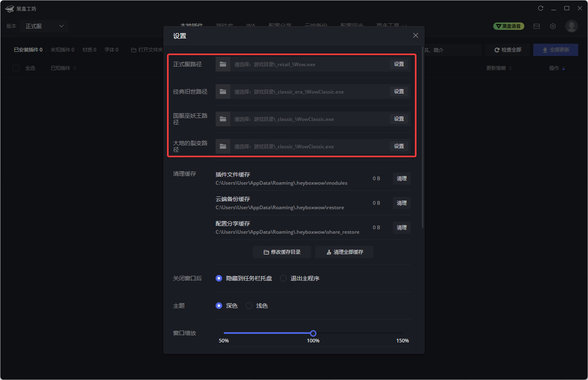Expand the 更多工具 menu
The height and width of the screenshot is (380, 588).
[x=391, y=25]
